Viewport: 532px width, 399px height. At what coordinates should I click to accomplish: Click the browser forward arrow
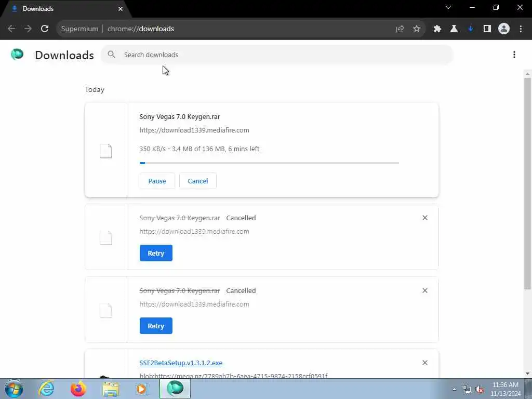pos(28,29)
